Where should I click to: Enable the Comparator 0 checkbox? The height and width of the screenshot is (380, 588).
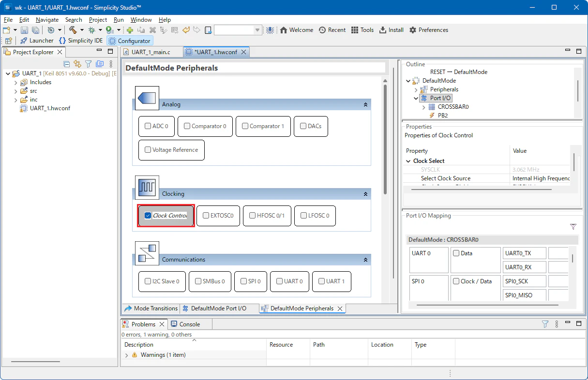[x=187, y=126]
